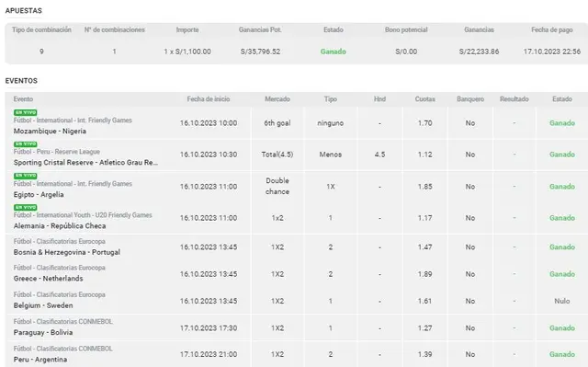This screenshot has width=588, height=367.
Task: Click the Fútbol - Clasificatorias CONMEBOL label above Paraguay
Action: point(63,321)
